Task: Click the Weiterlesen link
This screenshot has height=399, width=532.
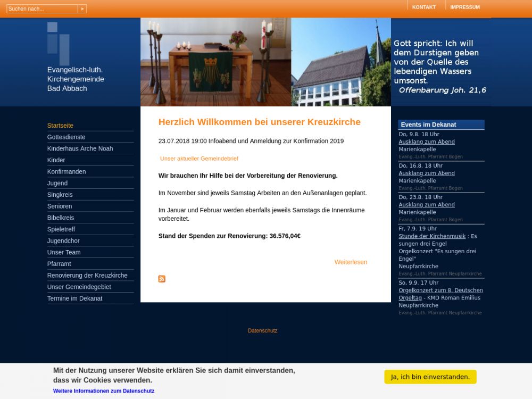Action: click(x=351, y=262)
